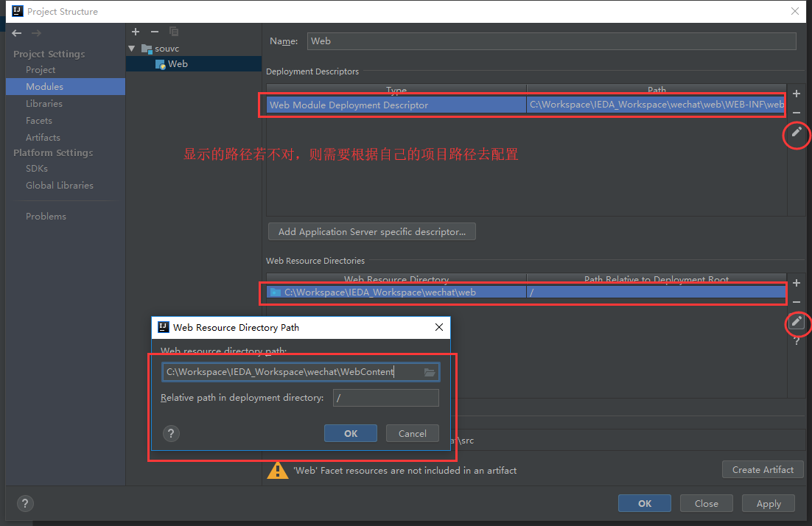The width and height of the screenshot is (812, 526).
Task: Click the forward navigation arrow icon
Action: point(36,33)
